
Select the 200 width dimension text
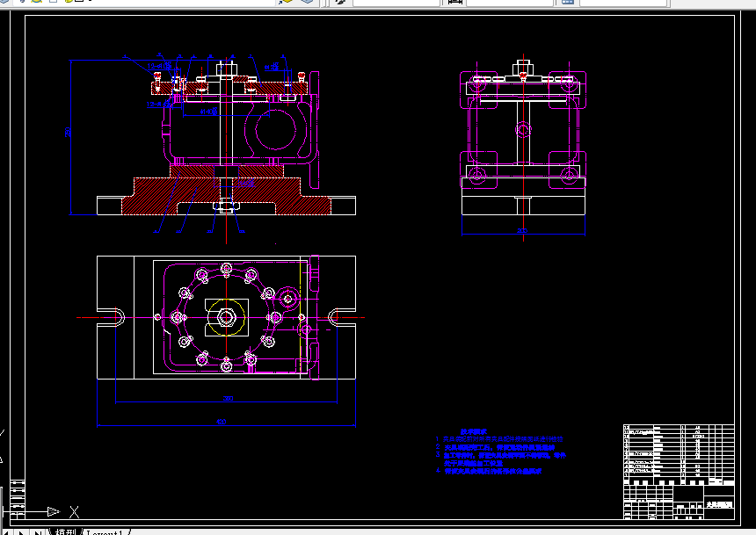click(x=522, y=231)
